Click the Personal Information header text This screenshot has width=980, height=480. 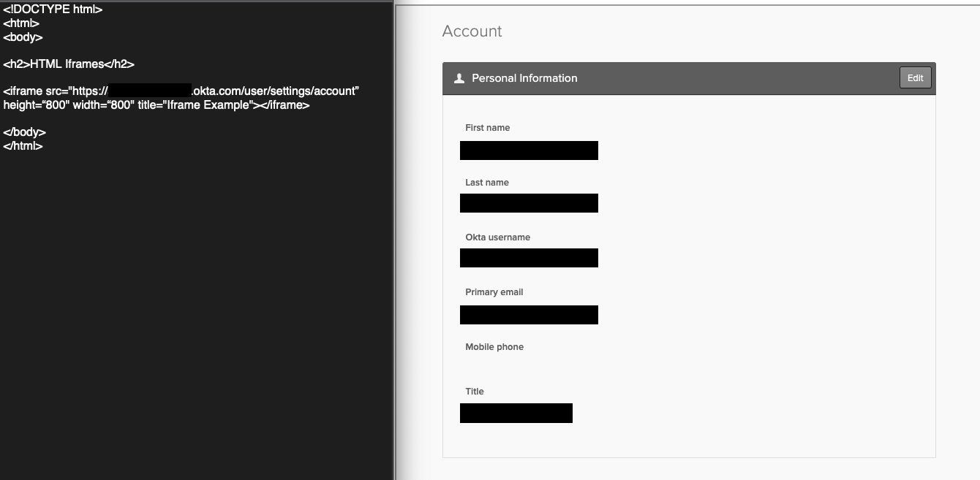pos(524,78)
